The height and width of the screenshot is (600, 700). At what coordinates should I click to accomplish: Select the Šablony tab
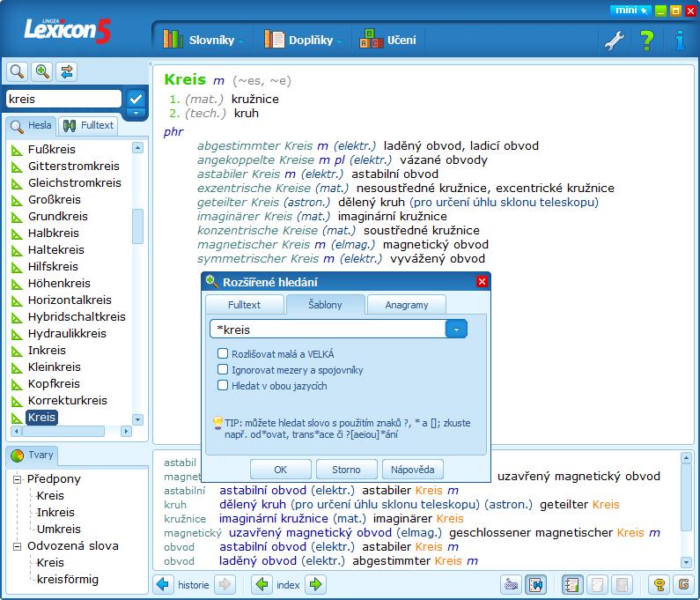coord(325,305)
